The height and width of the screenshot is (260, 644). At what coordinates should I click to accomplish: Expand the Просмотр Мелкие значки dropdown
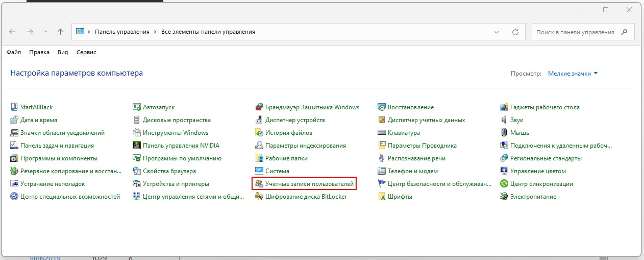[573, 74]
